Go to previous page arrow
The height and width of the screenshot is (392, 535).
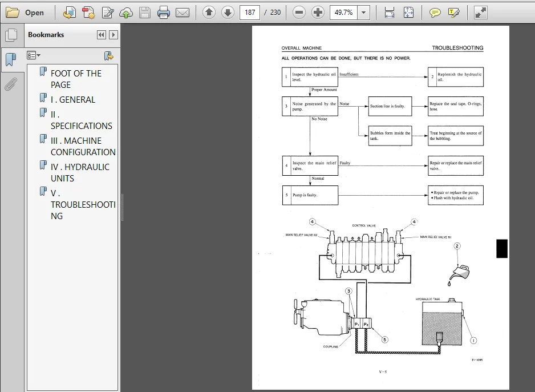point(209,13)
